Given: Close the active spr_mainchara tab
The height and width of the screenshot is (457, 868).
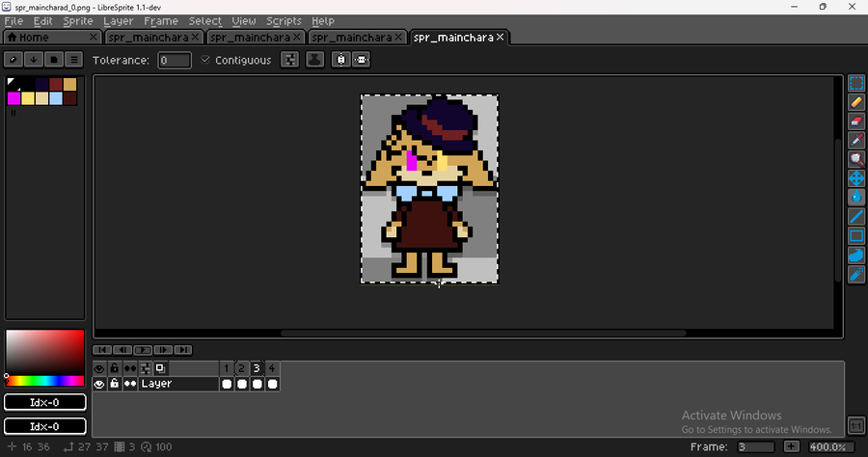Looking at the screenshot, I should [501, 37].
